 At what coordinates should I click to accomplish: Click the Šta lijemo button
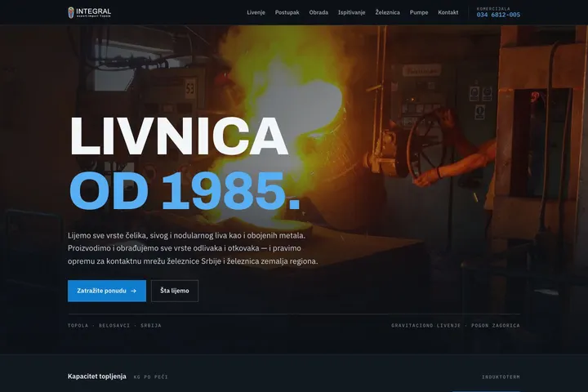175,291
